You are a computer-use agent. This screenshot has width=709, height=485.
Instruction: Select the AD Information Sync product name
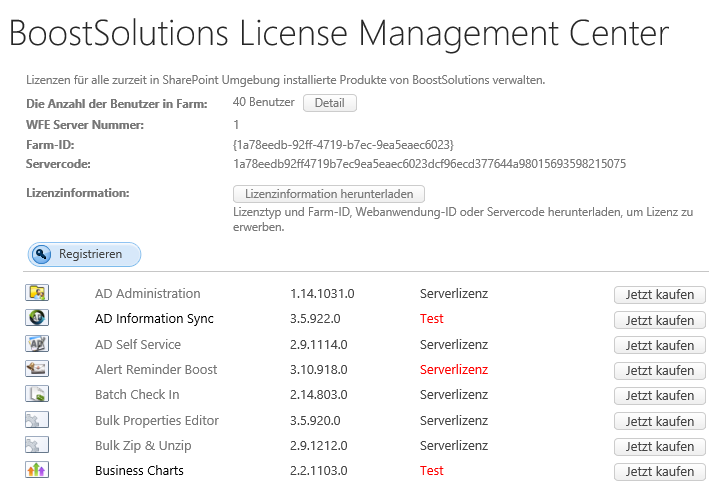tap(154, 319)
